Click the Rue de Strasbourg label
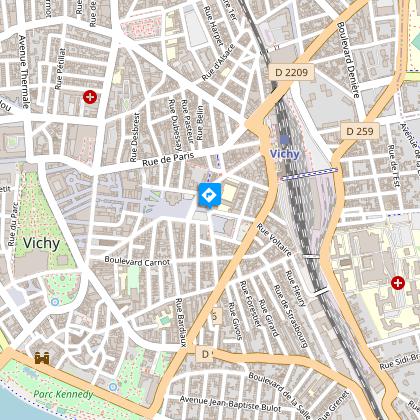Image resolution: width=420 pixels, height=420 pixels. [x=291, y=317]
